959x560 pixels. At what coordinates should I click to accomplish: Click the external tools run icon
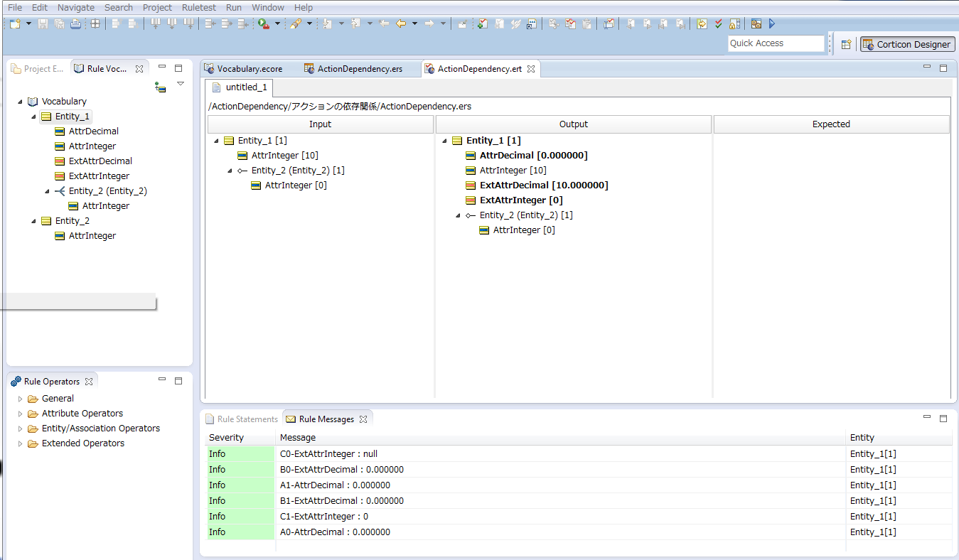pyautogui.click(x=264, y=23)
